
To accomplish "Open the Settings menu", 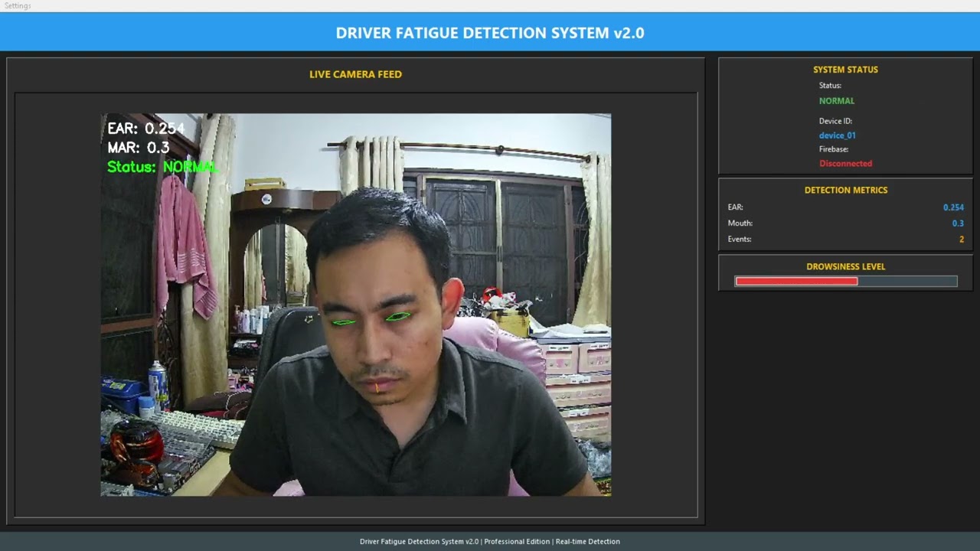I will (17, 5).
